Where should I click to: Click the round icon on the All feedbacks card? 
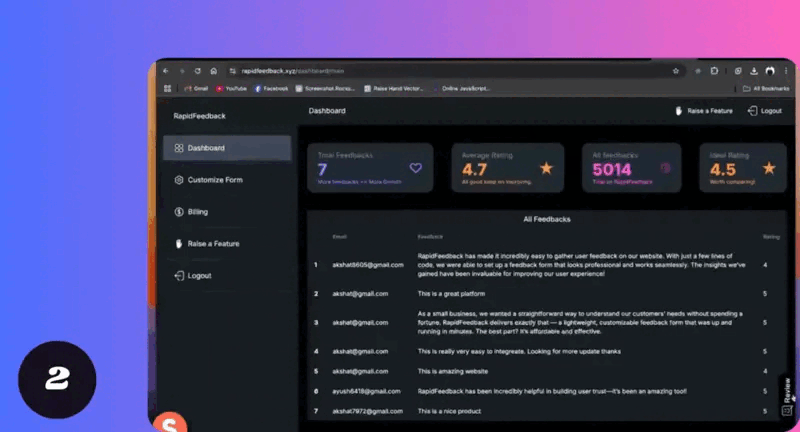[665, 168]
